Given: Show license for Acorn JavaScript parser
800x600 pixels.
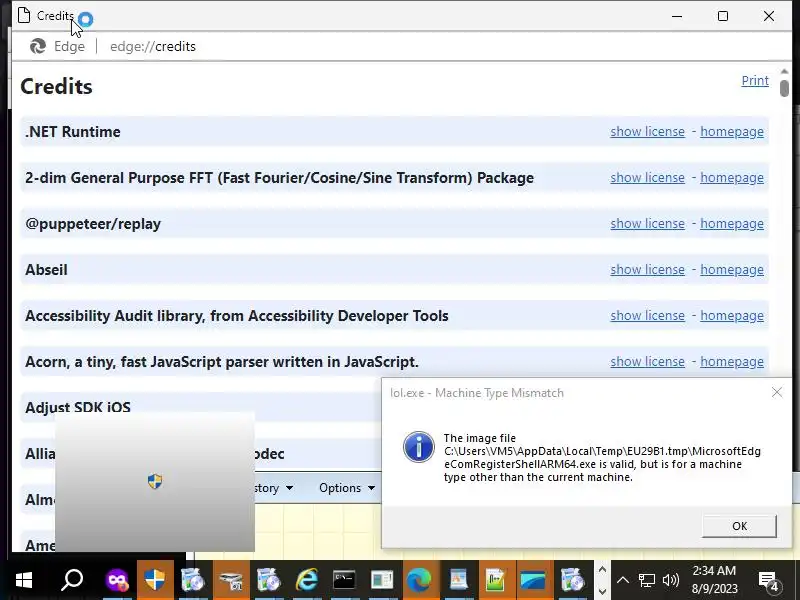Looking at the screenshot, I should click(647, 361).
